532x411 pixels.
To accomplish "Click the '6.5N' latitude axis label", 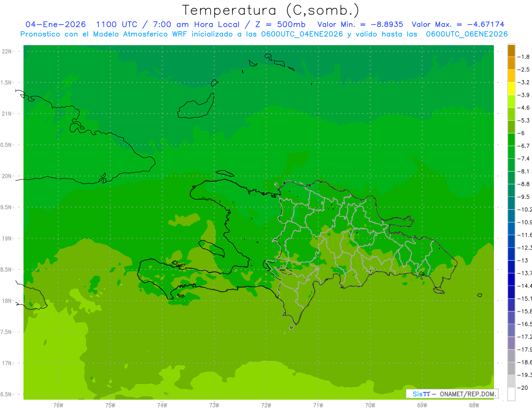I will [6, 394].
